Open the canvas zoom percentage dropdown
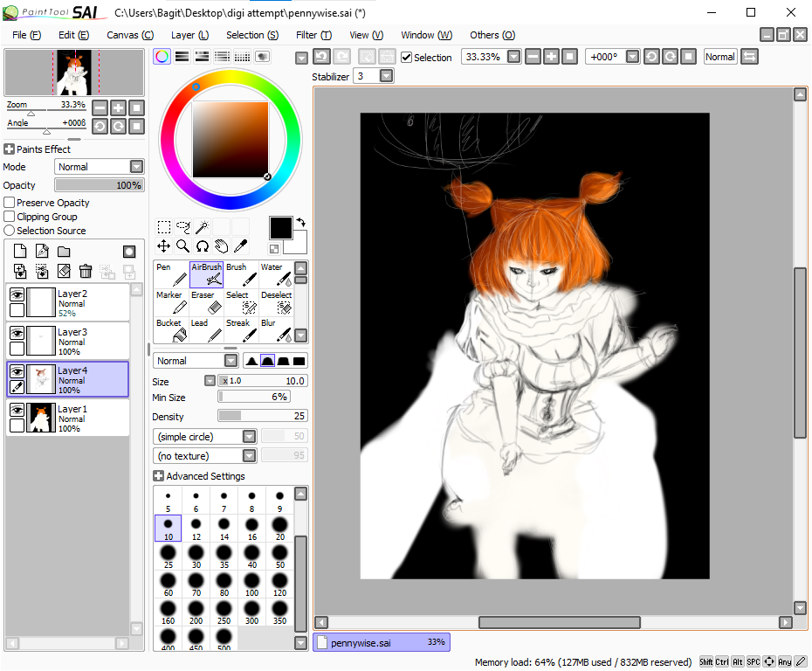The image size is (812, 671). click(x=513, y=57)
